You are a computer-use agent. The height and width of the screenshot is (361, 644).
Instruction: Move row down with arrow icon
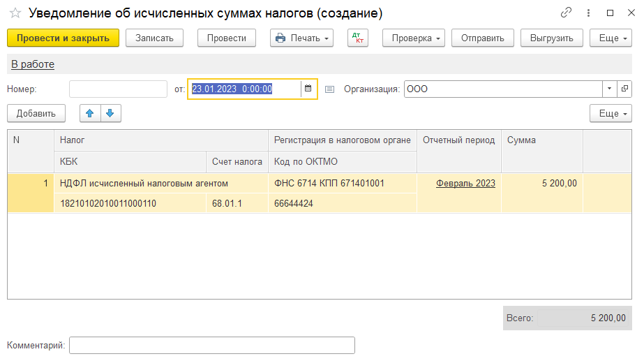pos(110,113)
